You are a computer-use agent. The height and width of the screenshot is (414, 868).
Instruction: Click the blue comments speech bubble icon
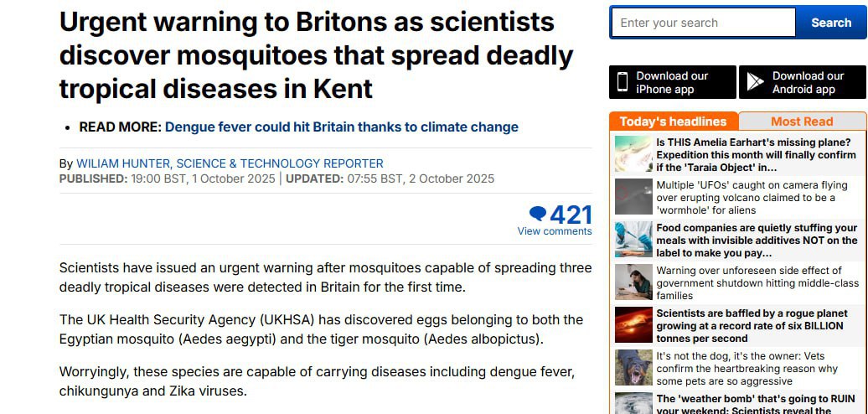[538, 214]
